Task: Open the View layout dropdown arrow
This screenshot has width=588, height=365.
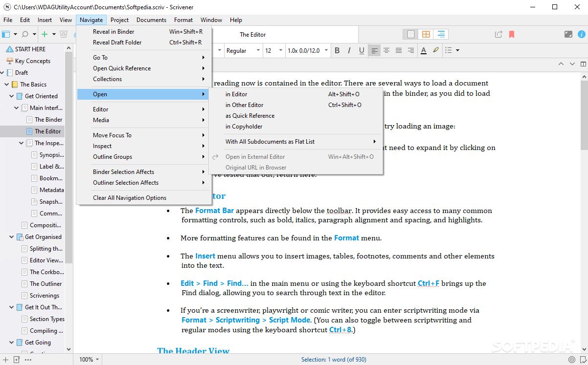Action: [x=15, y=34]
